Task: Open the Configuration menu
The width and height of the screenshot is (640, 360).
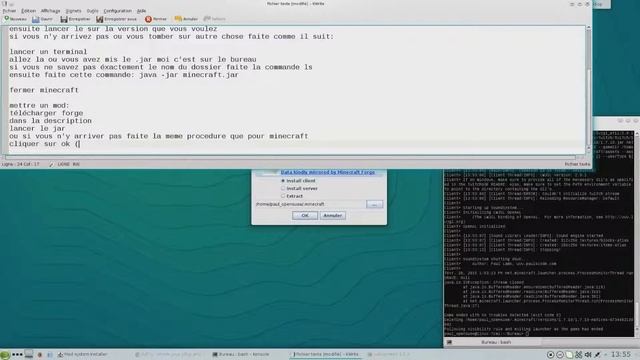Action: (118, 11)
